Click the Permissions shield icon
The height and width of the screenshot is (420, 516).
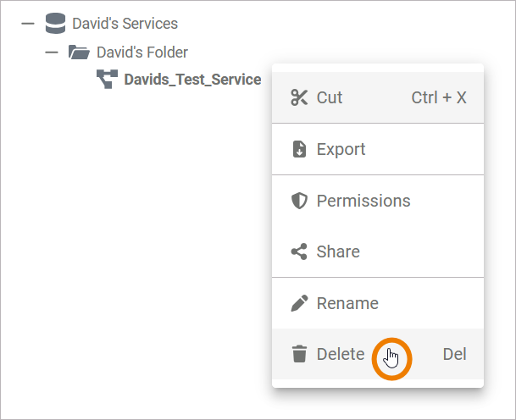(x=298, y=201)
